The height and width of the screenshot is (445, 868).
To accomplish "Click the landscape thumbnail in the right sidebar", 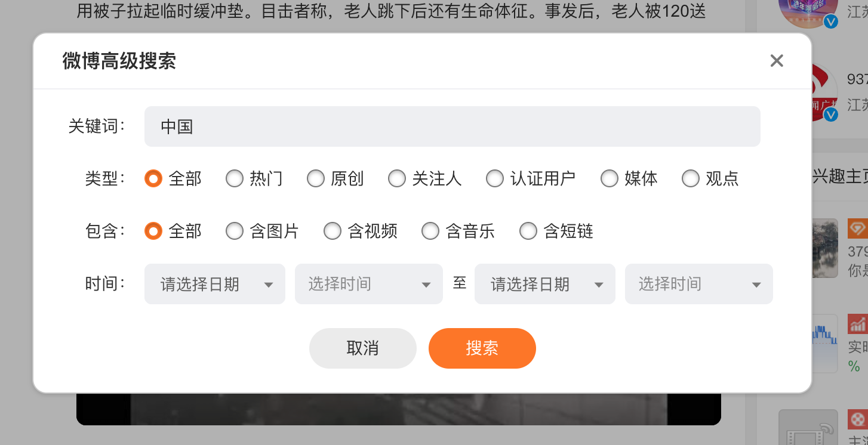I will [x=825, y=248].
